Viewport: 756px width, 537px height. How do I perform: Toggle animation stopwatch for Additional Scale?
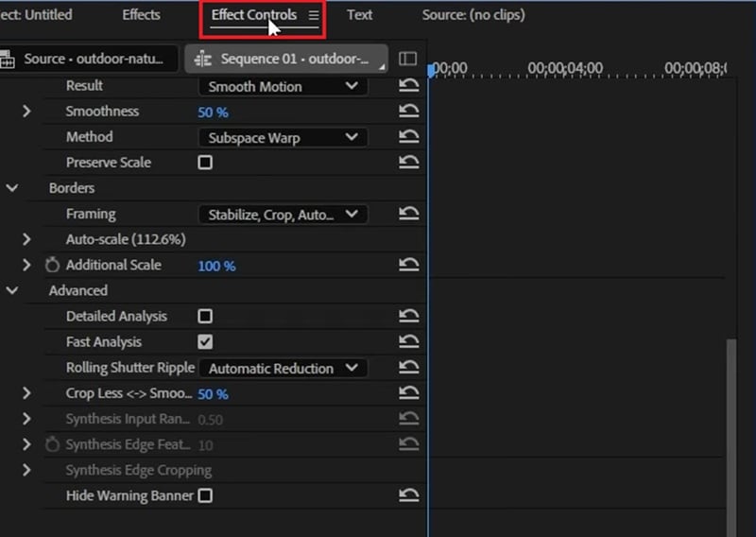52,265
